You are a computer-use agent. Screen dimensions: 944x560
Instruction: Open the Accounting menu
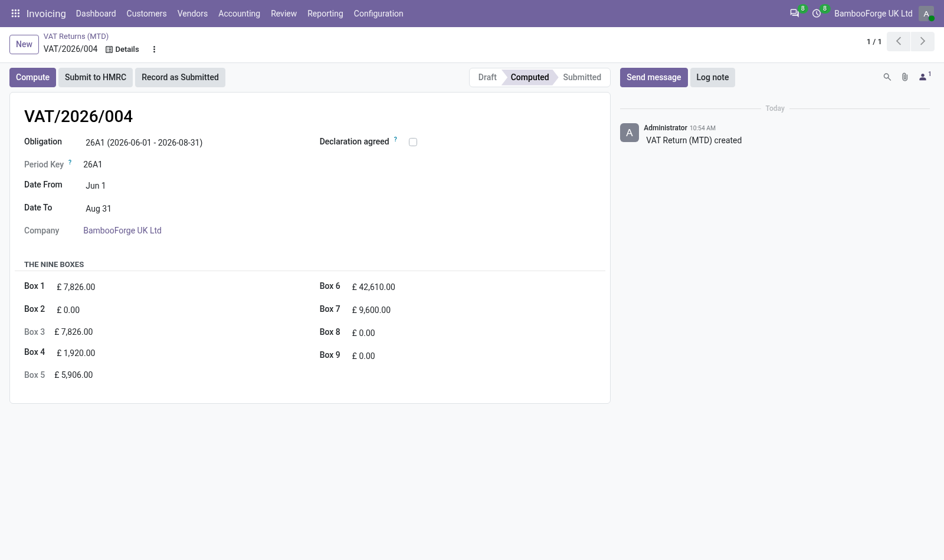click(x=239, y=14)
